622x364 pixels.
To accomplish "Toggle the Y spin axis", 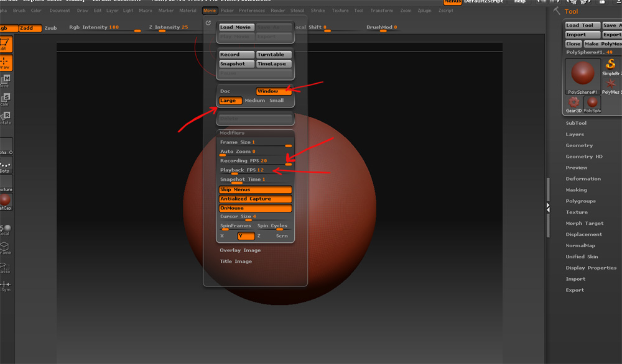I will (246, 236).
